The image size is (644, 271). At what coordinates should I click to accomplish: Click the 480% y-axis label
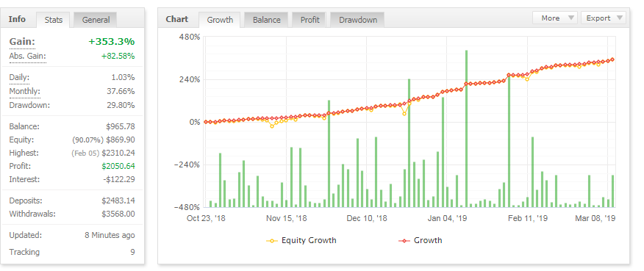click(190, 37)
